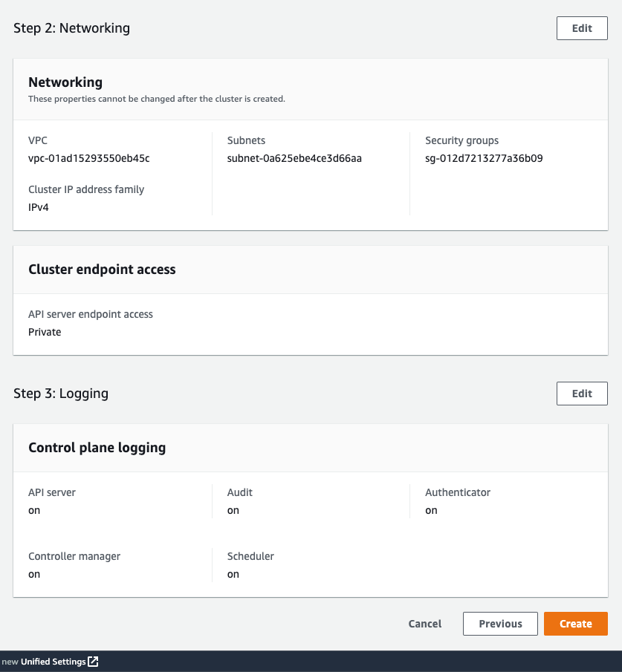Click the Networking panel heading
Image resolution: width=622 pixels, height=672 pixels.
coord(65,82)
